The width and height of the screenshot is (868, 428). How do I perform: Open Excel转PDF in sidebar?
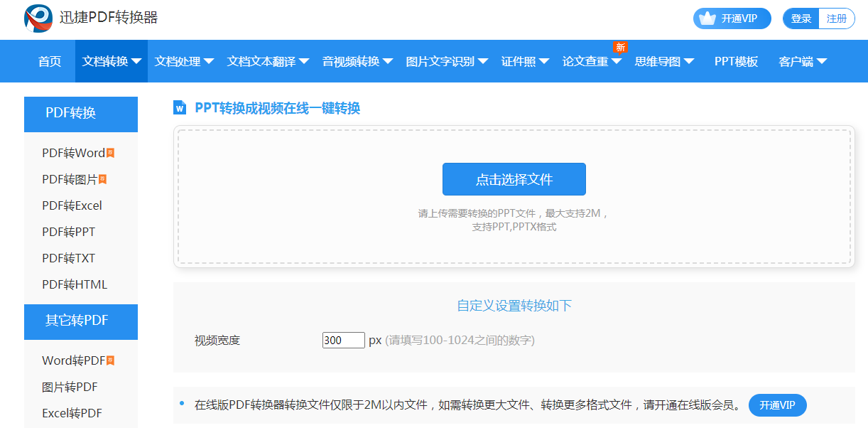tap(72, 413)
